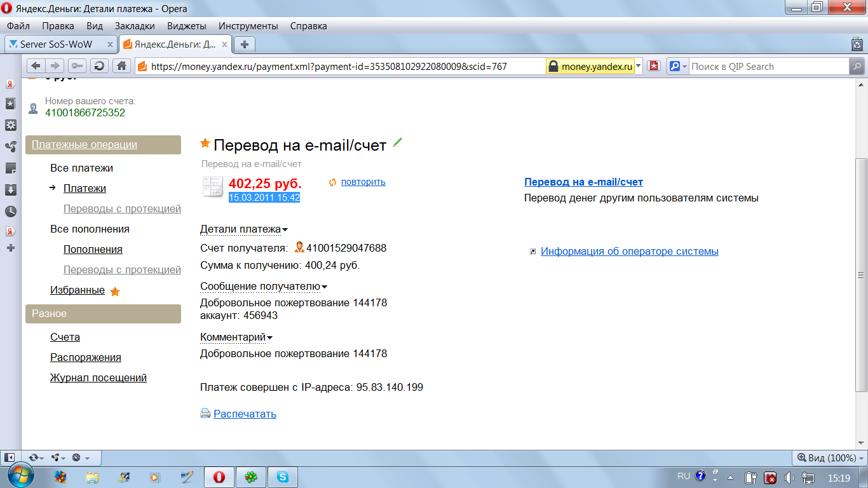This screenshot has height=488, width=868.
Task: Open ICQ from the Windows taskbar
Action: pyautogui.click(x=251, y=477)
